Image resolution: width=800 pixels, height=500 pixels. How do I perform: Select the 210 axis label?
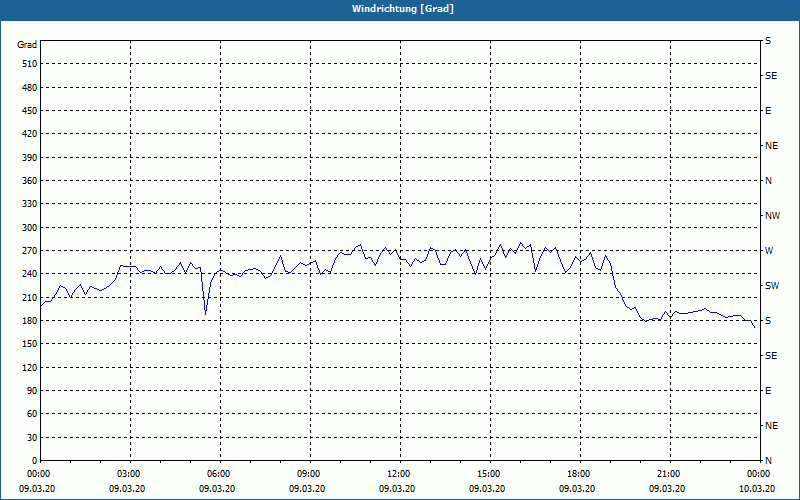coord(30,297)
